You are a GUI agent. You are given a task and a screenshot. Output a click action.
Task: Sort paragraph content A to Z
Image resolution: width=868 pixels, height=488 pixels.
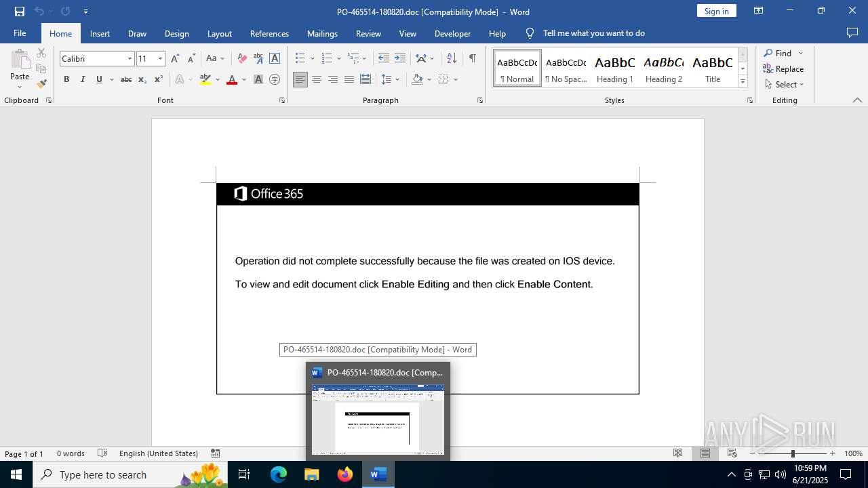(452, 59)
